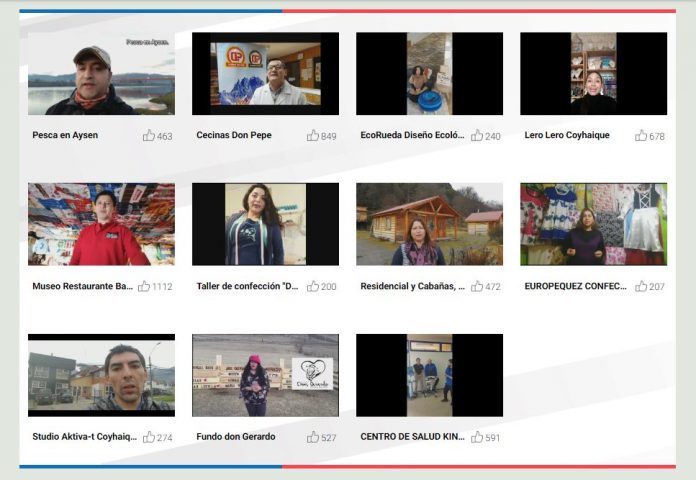
Task: Open the 'CENTRO DE SALUD KIN...' title
Action: click(412, 436)
